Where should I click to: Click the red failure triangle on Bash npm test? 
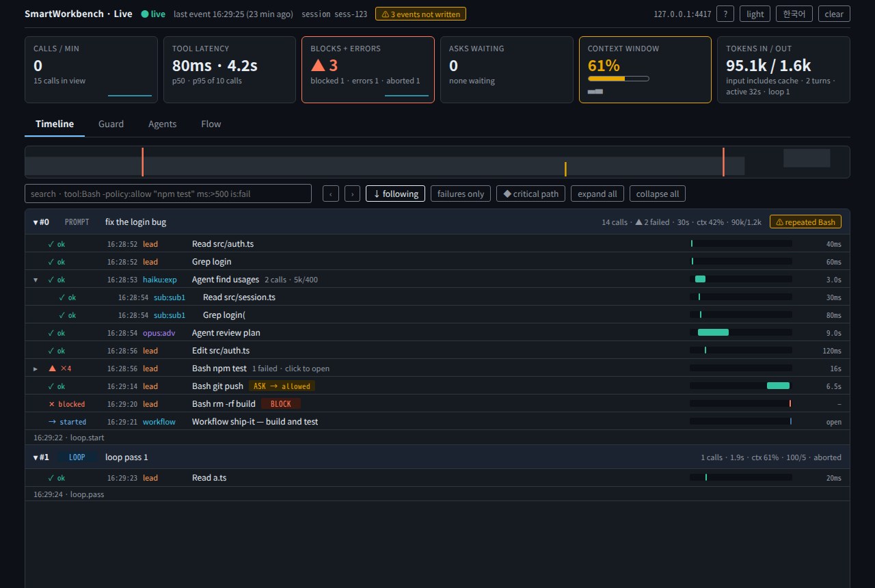[52, 369]
